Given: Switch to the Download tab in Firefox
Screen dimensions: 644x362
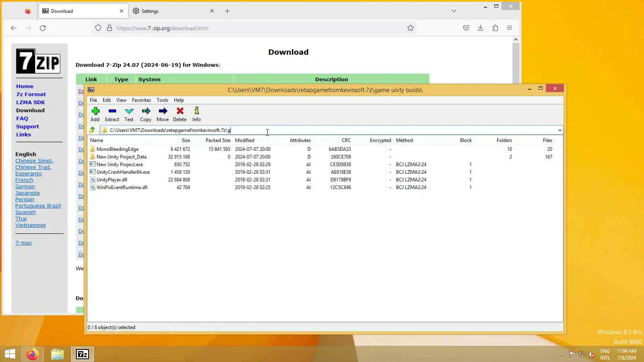Looking at the screenshot, I should click(83, 11).
